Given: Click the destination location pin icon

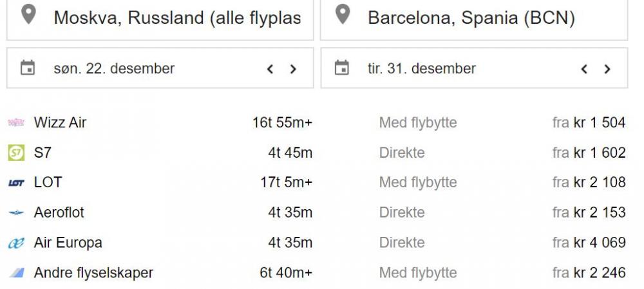Looking at the screenshot, I should coord(343,15).
